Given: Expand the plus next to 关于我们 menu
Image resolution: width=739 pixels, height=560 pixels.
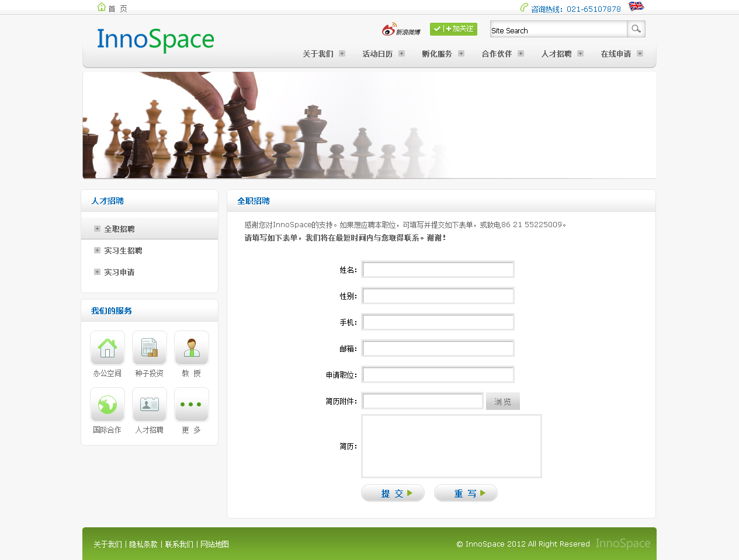Looking at the screenshot, I should 342,54.
